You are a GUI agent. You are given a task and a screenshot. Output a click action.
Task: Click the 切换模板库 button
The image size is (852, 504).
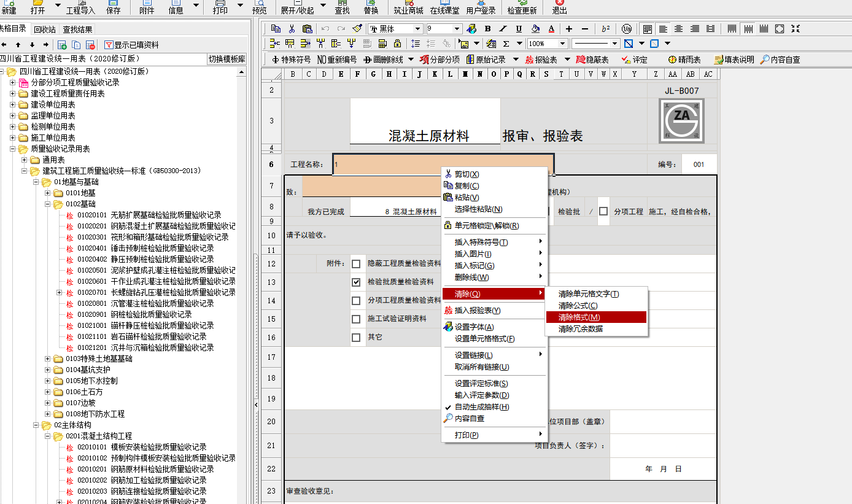pyautogui.click(x=227, y=60)
